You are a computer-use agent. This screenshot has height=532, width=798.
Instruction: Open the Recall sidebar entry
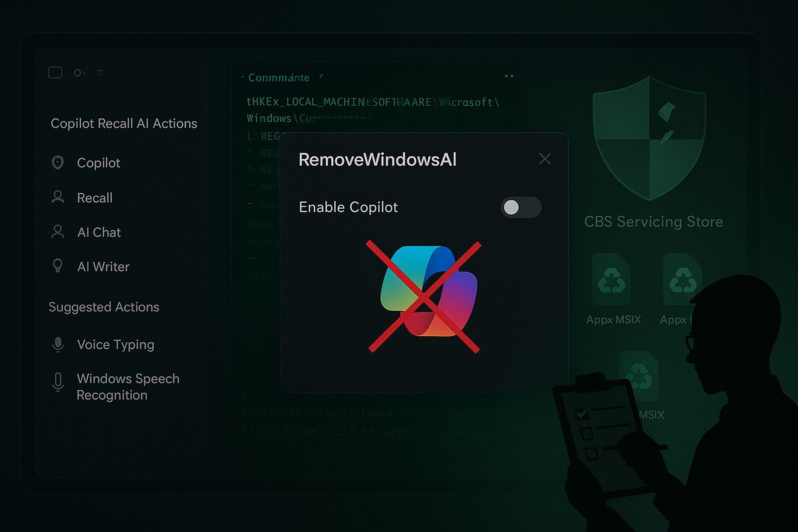94,198
